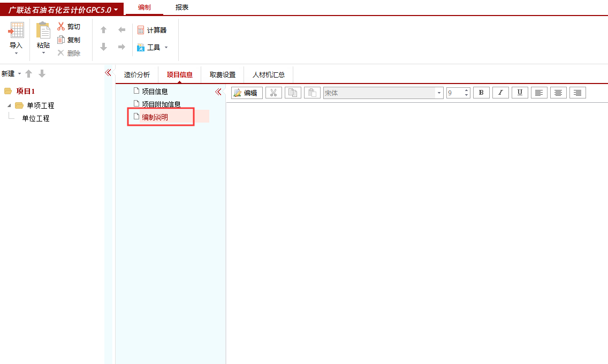
Task: Switch to the 报表 tab
Action: pyautogui.click(x=182, y=7)
